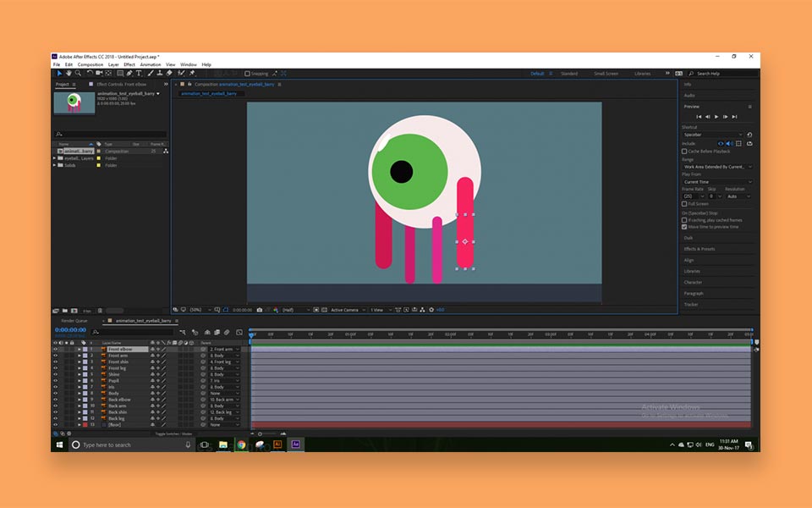Hide the Pupil layer eye icon
Viewport: 812px width, 508px height.
[x=56, y=381]
